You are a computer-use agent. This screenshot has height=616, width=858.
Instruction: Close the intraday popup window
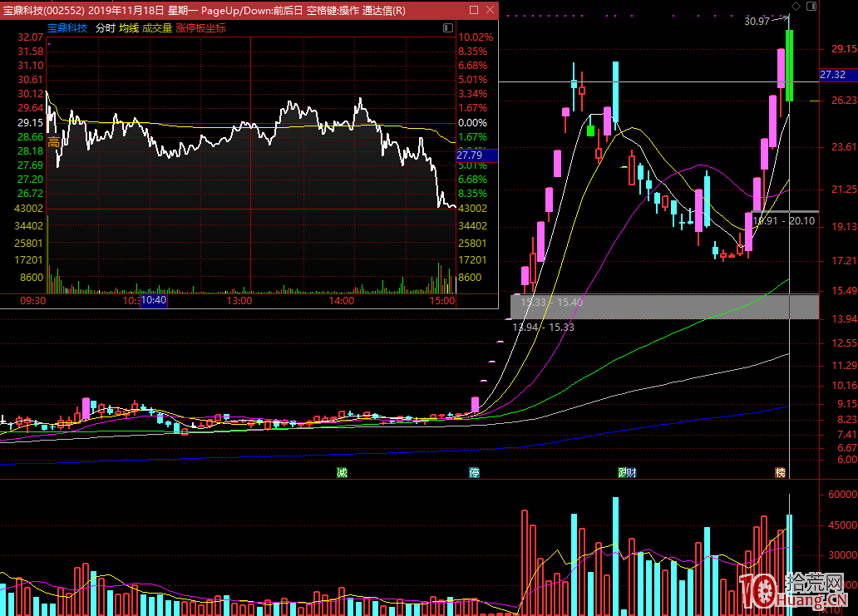489,10
